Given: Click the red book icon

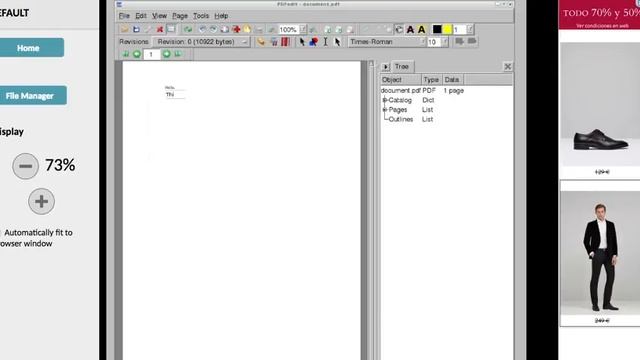Looking at the screenshot, I should (x=285, y=42).
